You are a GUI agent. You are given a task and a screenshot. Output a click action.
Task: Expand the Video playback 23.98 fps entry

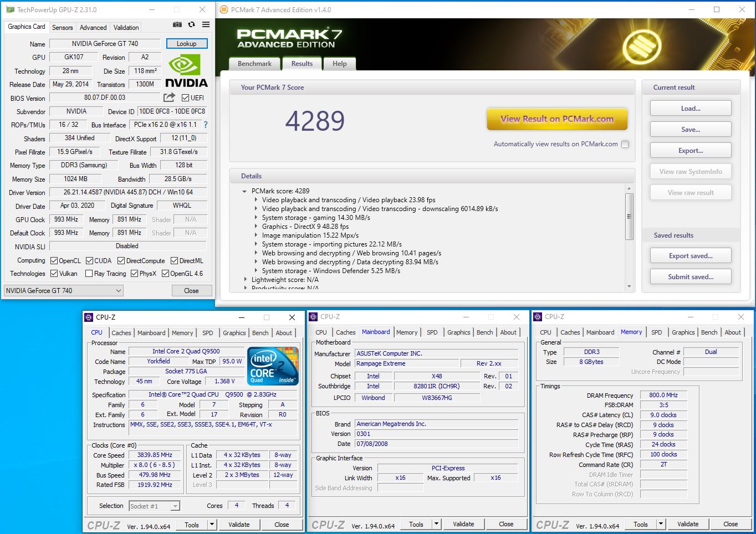coord(256,200)
